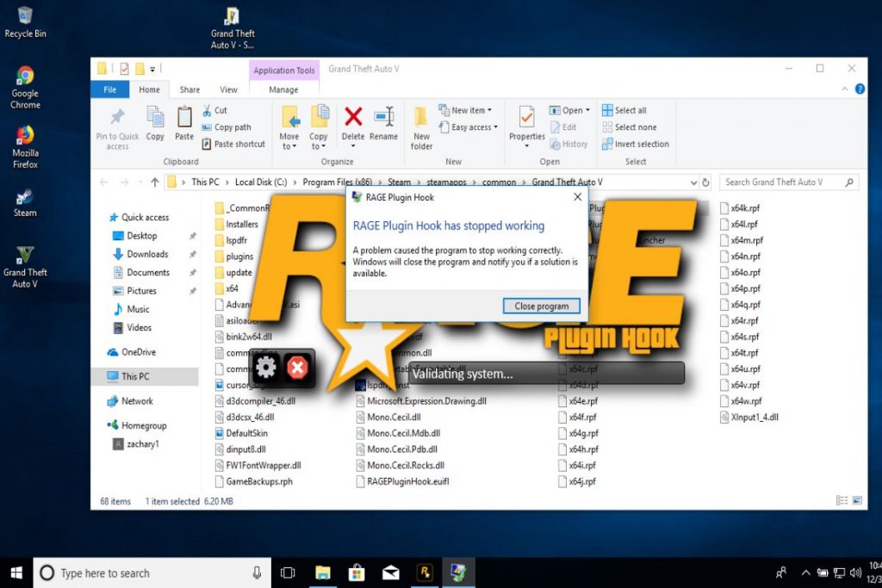Click the Delete icon in the ribbon
Image resolution: width=882 pixels, height=588 pixels.
point(353,117)
